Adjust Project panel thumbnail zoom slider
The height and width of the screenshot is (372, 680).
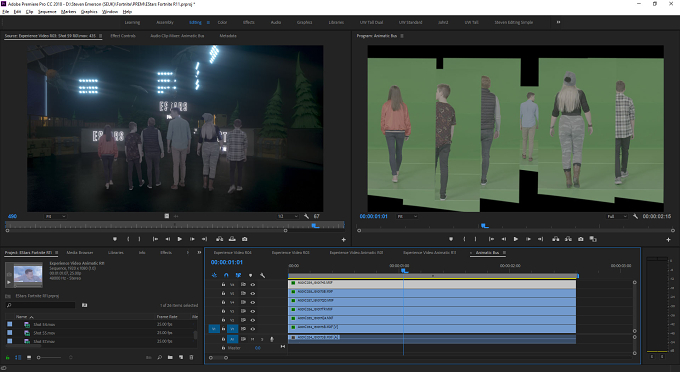coord(49,358)
